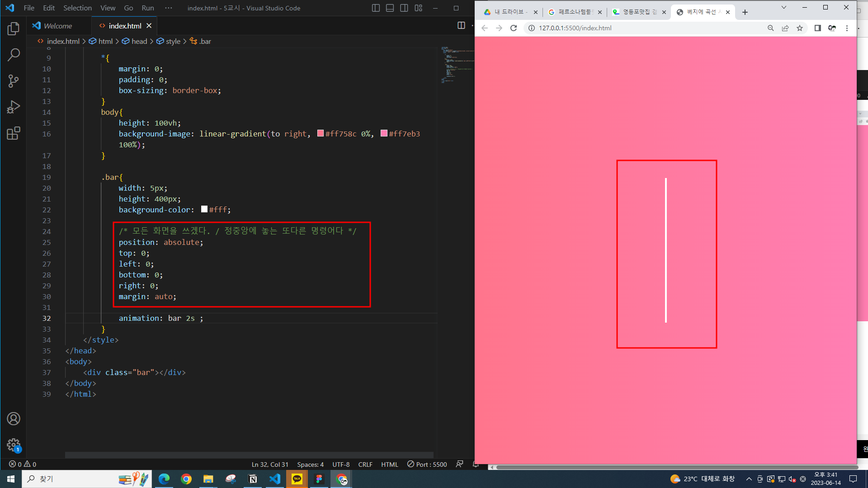Toggle the bottom panel layout
The height and width of the screenshot is (488, 868).
click(x=390, y=8)
